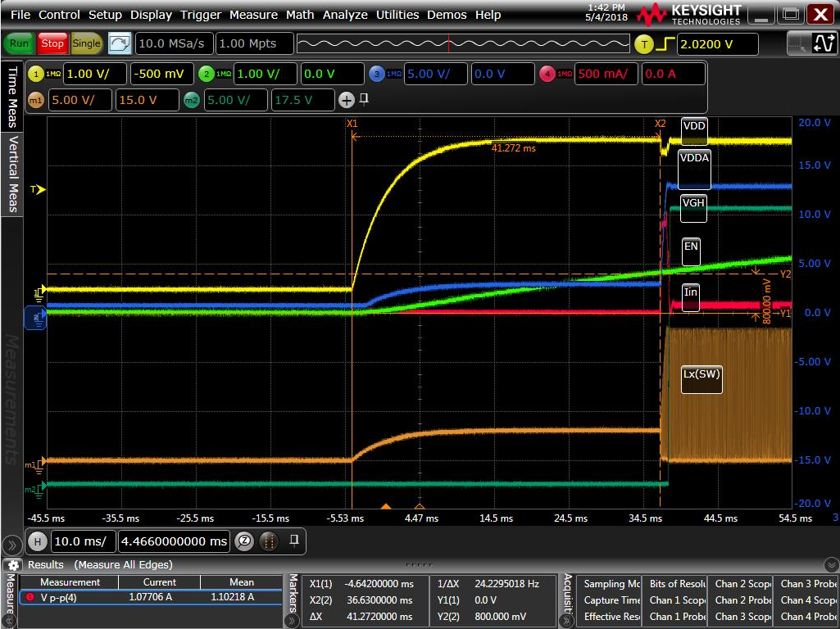Click the 10.0 ms/ timebase scale field
840x629 pixels.
pos(83,541)
